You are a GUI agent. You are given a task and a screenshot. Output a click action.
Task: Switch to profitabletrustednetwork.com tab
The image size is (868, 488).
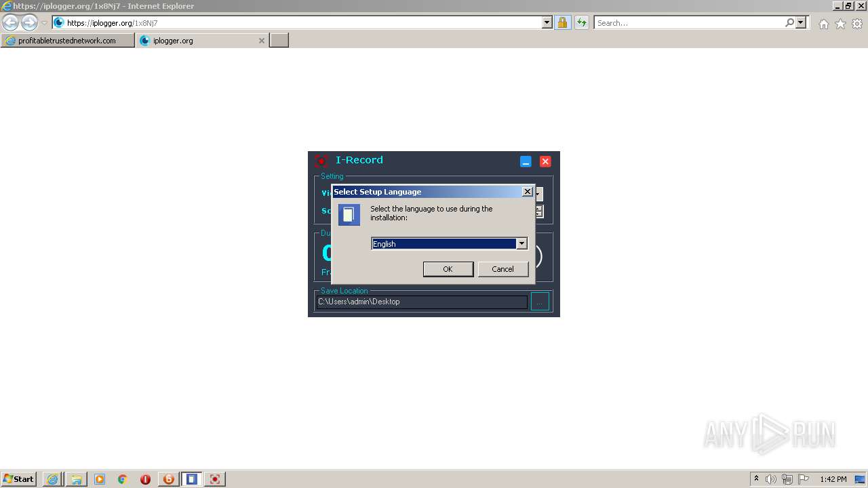coord(68,41)
